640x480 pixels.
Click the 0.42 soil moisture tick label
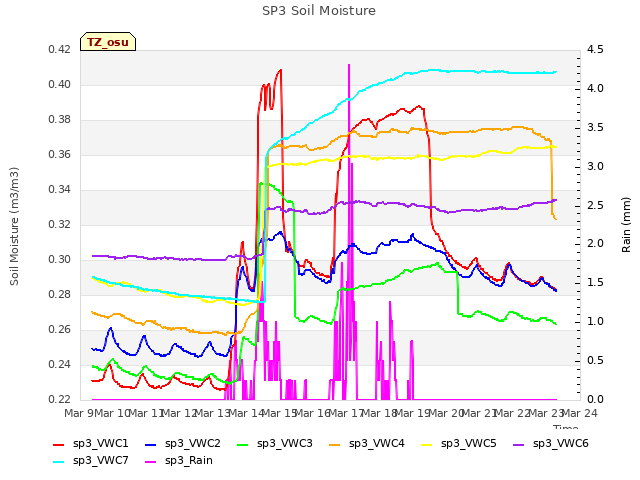60,50
